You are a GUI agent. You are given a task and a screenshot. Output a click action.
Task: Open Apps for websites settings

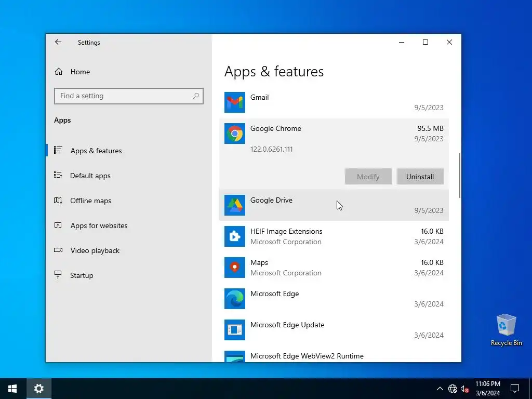click(129, 225)
